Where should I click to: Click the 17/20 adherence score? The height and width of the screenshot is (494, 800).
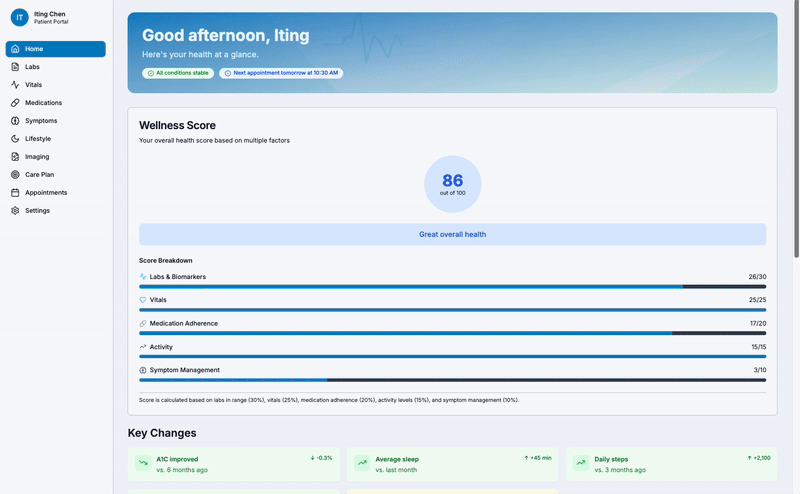758,324
